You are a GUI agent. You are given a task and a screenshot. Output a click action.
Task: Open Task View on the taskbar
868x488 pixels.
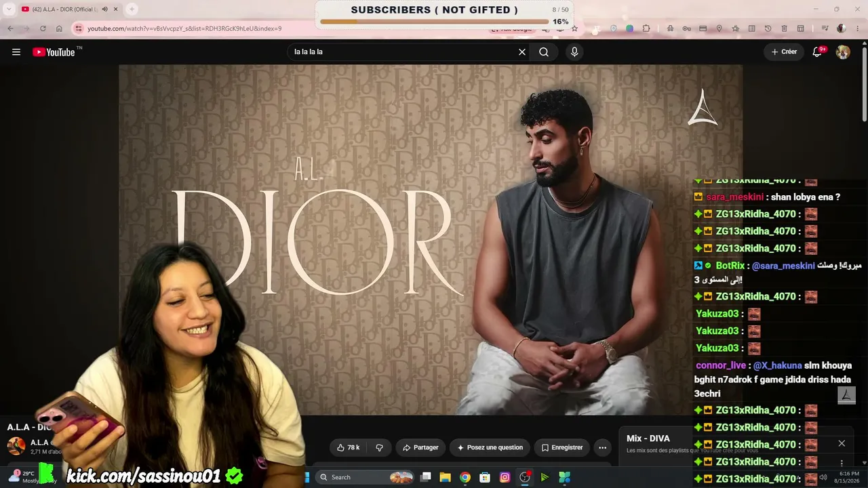tap(426, 477)
